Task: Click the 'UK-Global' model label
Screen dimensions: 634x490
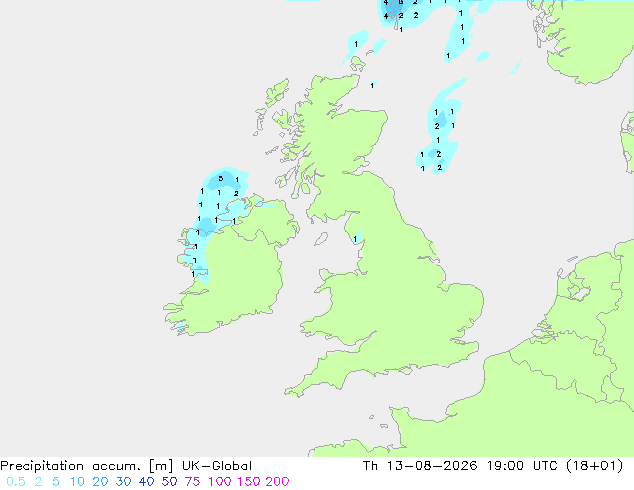Action: (x=217, y=466)
